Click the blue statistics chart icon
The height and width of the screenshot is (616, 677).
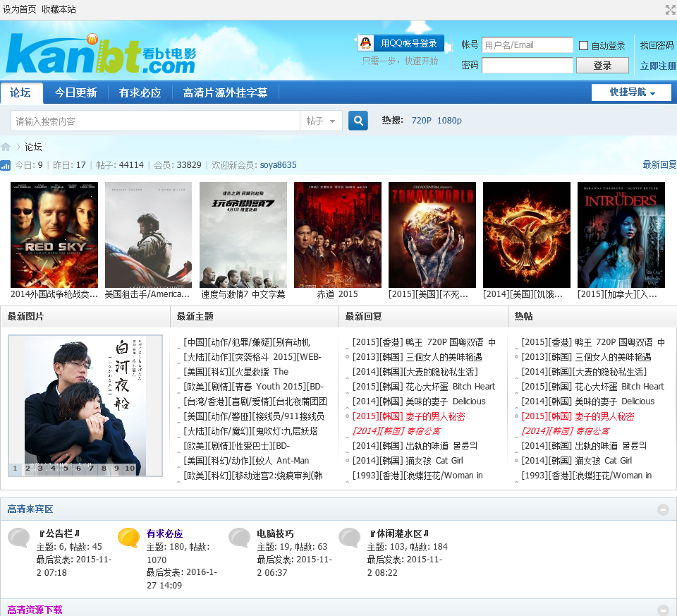click(x=5, y=165)
